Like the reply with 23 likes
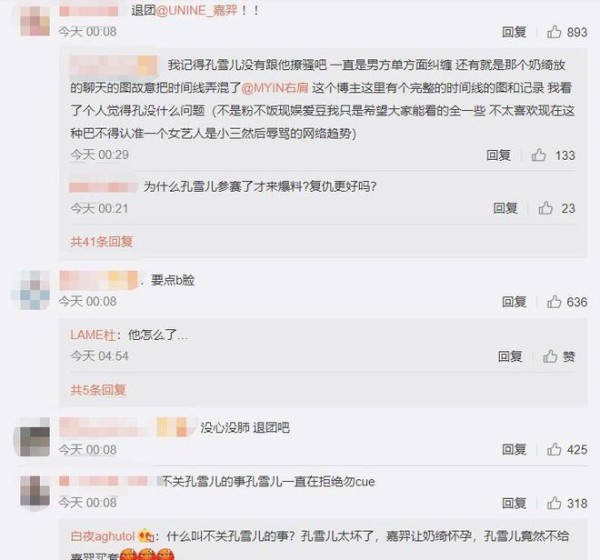This screenshot has height=560, width=600. tap(557, 208)
